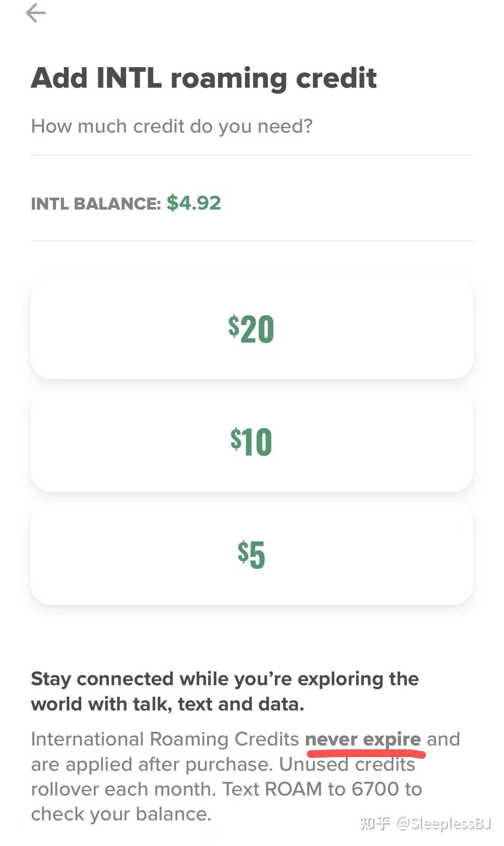Tap the 知乎 watermark logo
504x846 pixels.
(375, 824)
